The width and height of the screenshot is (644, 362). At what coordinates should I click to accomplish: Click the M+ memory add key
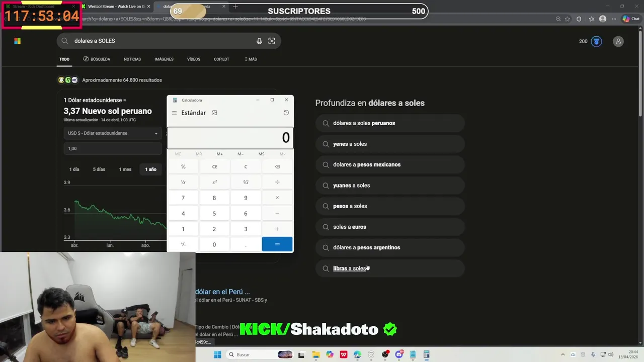(220, 154)
